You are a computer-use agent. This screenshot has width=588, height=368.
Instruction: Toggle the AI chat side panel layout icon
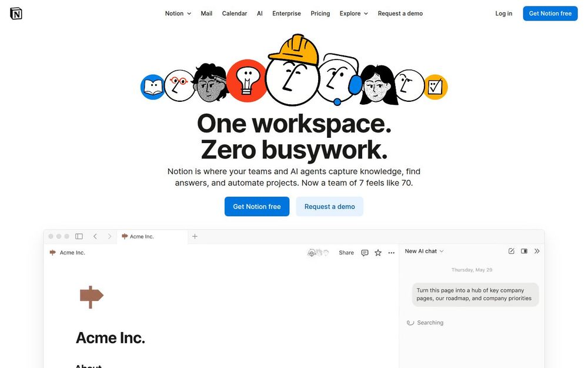click(524, 251)
